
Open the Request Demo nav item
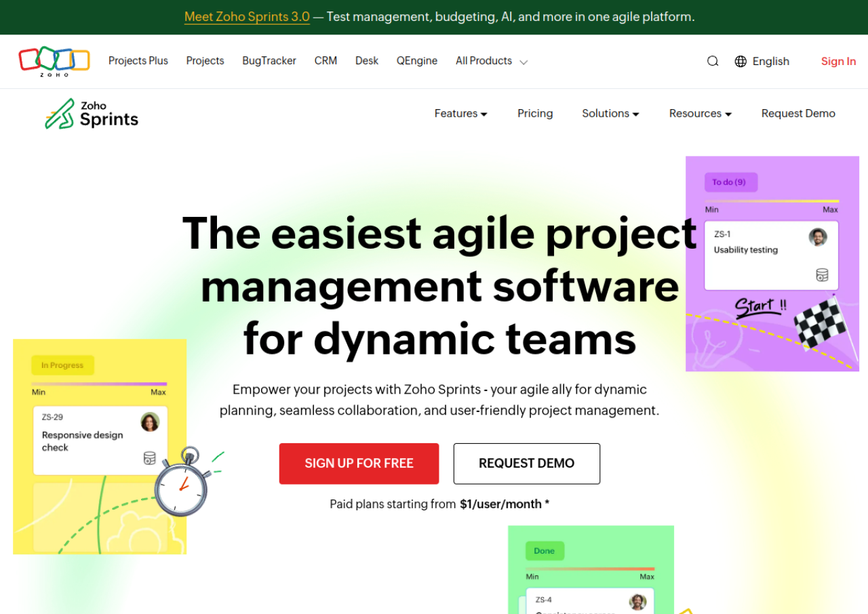(x=798, y=114)
